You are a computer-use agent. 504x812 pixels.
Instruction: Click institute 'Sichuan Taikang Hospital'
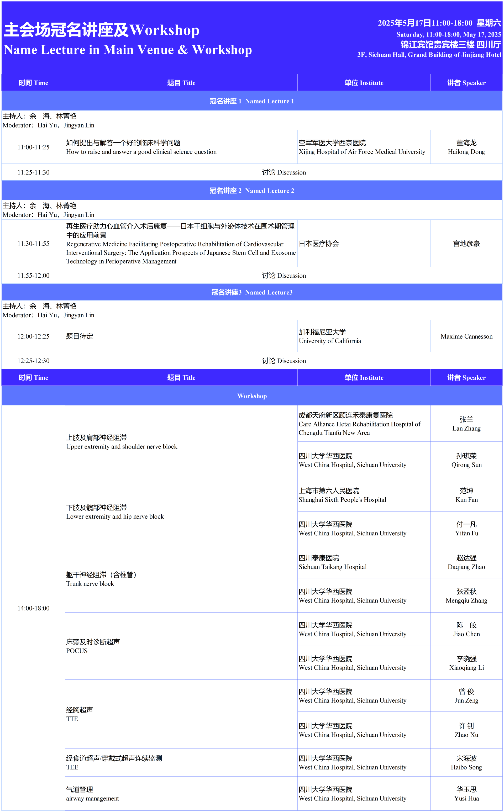[332, 567]
